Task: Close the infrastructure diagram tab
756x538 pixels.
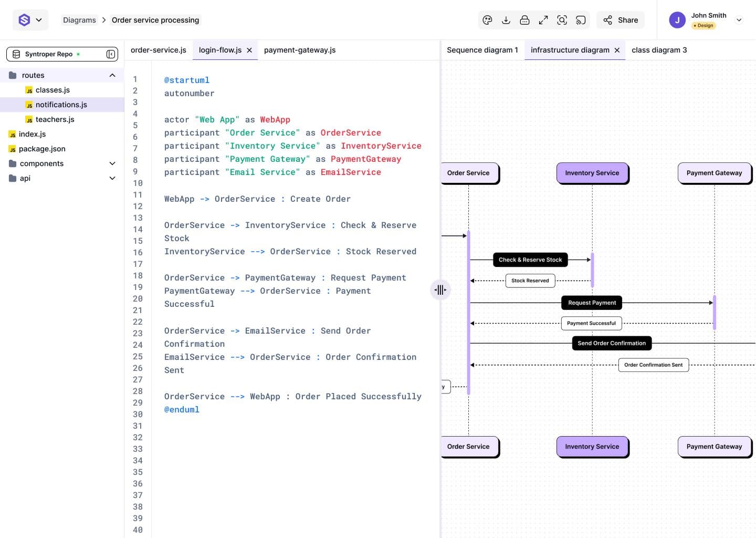Action: pyautogui.click(x=617, y=50)
